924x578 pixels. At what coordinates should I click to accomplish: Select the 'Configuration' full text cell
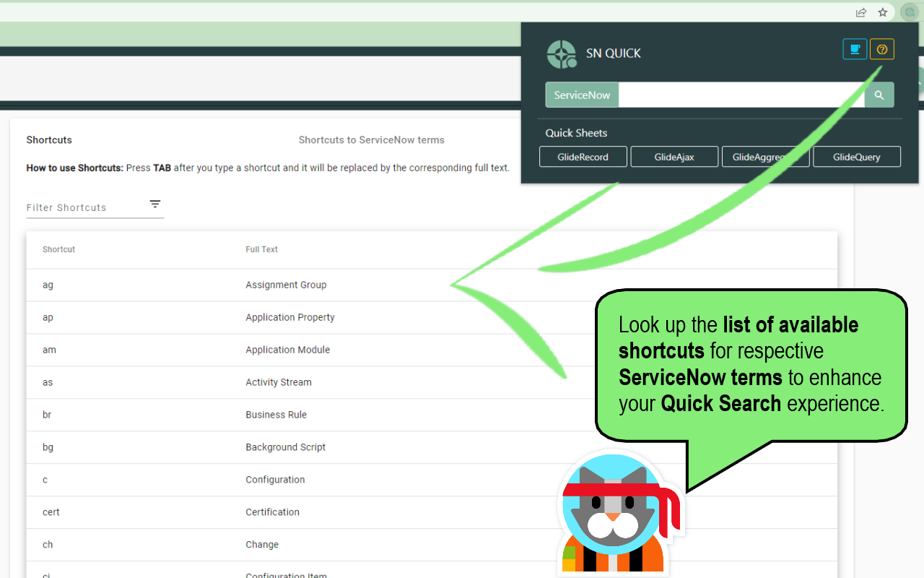point(275,480)
